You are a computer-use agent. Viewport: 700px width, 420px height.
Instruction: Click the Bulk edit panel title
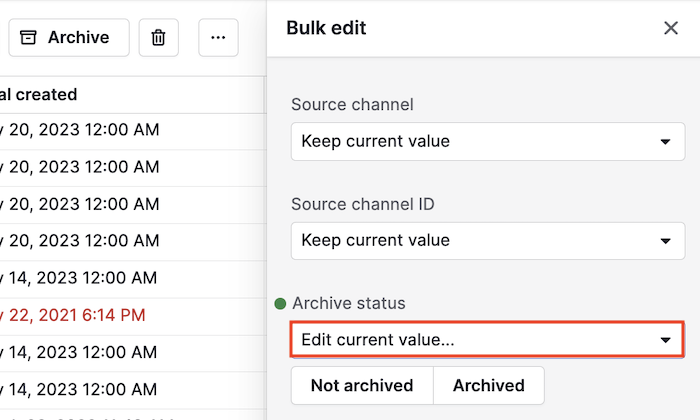326,28
